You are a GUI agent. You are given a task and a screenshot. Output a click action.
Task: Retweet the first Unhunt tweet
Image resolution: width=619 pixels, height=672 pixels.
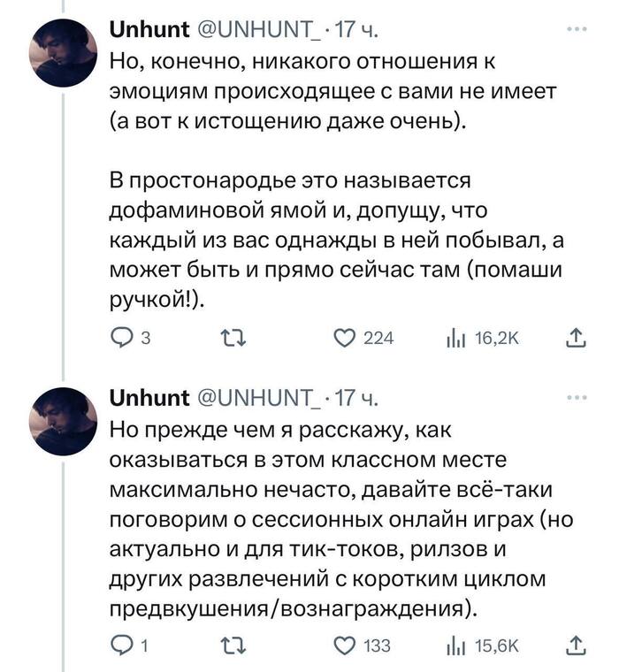coord(230,339)
